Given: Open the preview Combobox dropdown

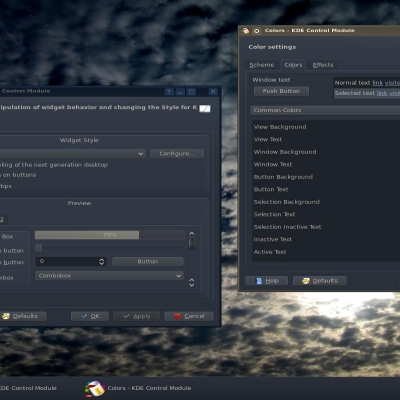Looking at the screenshot, I should pyautogui.click(x=109, y=276).
